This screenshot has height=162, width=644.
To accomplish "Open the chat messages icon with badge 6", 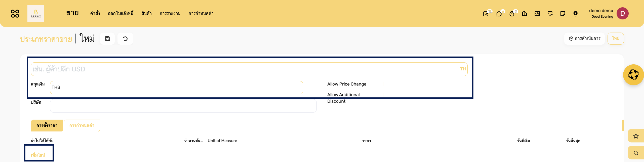I will tap(499, 14).
